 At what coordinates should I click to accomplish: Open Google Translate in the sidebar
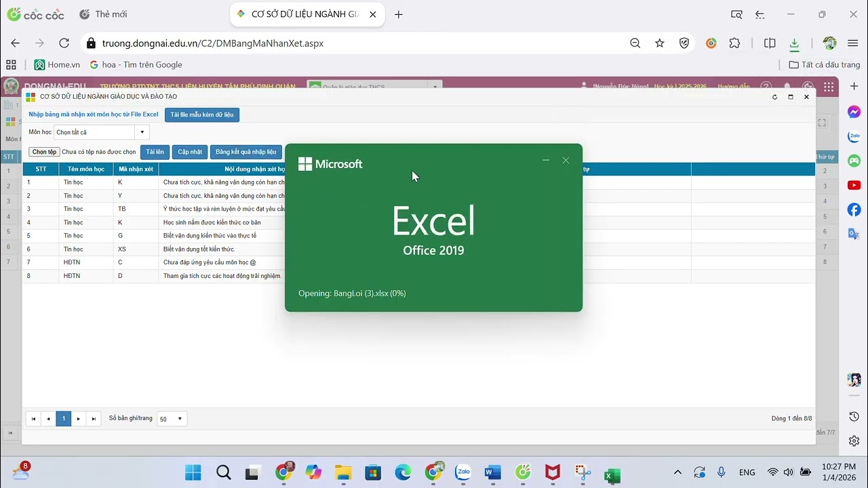[x=854, y=234]
